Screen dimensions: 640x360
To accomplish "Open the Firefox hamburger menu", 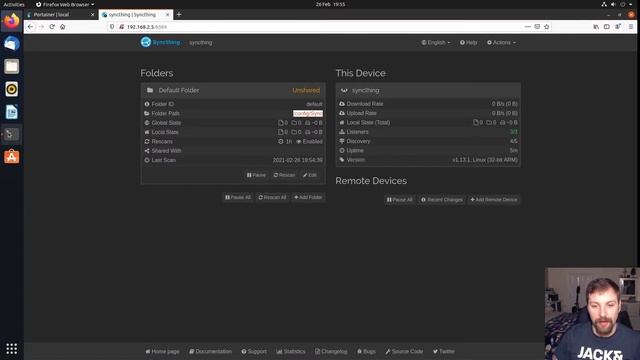I will click(631, 27).
